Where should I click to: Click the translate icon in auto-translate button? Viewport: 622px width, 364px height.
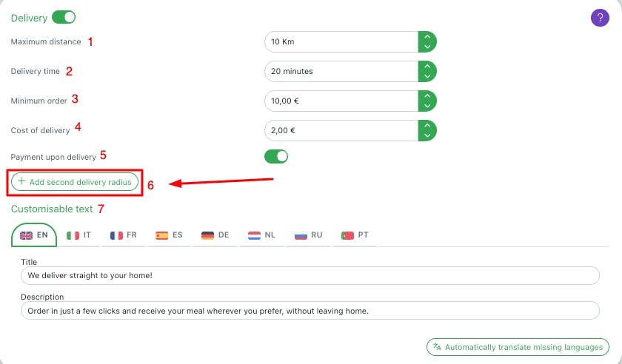coord(437,347)
